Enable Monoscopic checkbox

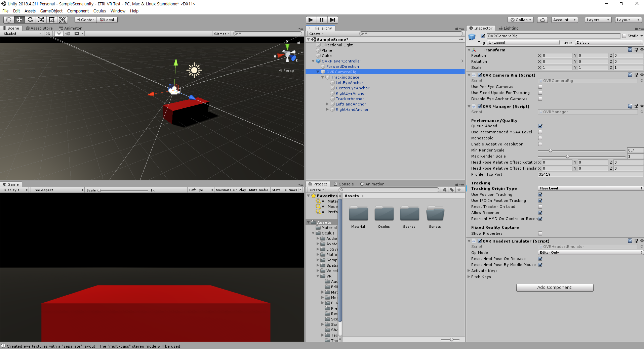[x=540, y=138]
